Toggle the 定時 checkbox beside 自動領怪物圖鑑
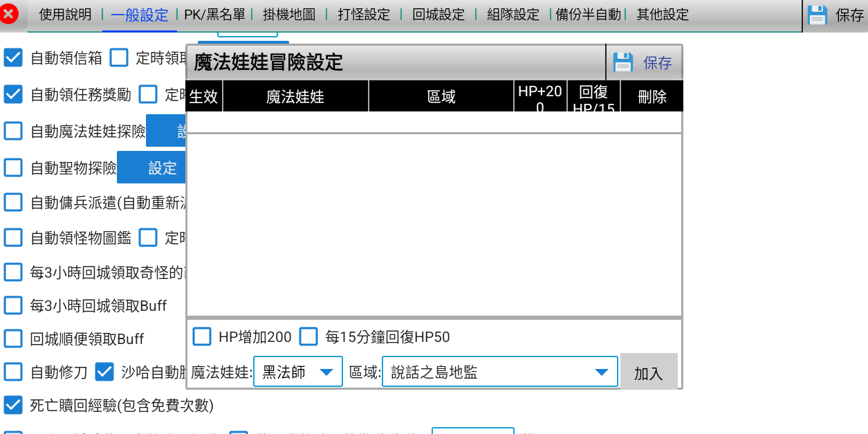868x434 pixels. point(148,237)
